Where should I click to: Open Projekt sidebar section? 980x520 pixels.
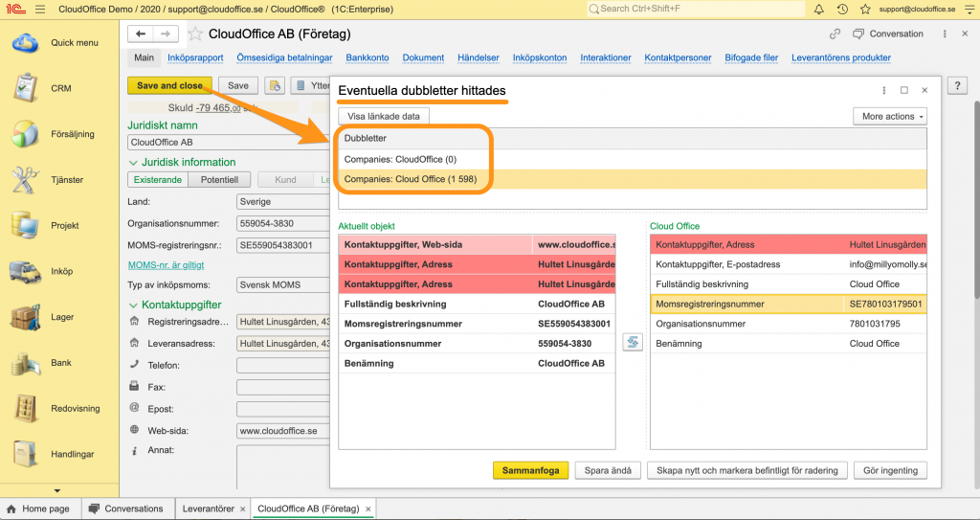[x=59, y=225]
